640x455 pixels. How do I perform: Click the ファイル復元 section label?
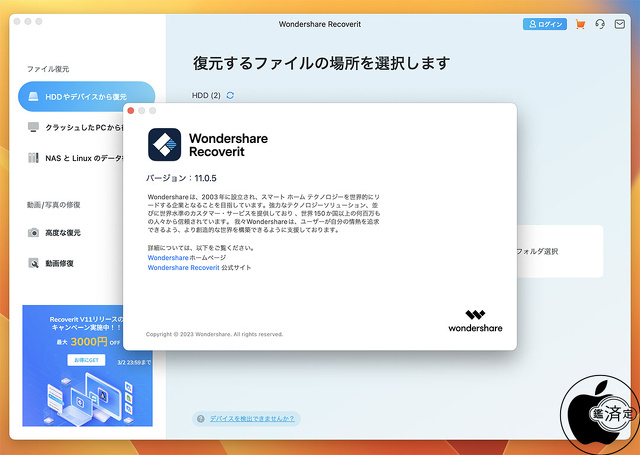[x=48, y=69]
